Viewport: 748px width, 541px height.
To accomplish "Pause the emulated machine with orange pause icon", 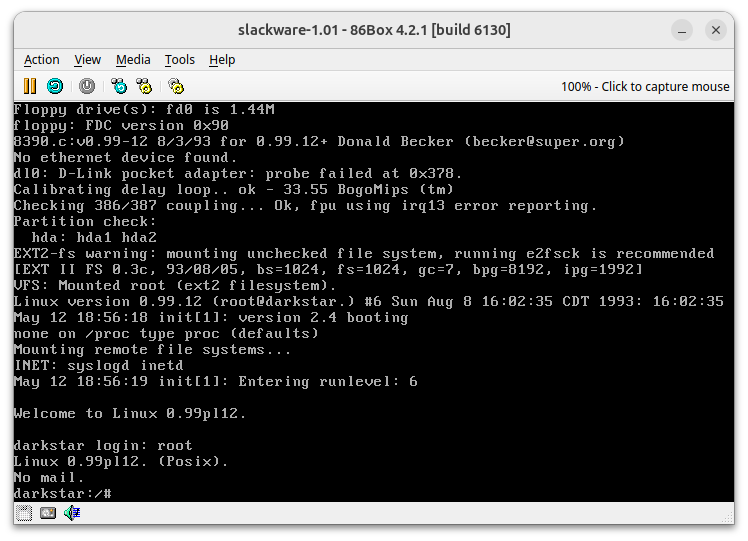I will (x=30, y=86).
